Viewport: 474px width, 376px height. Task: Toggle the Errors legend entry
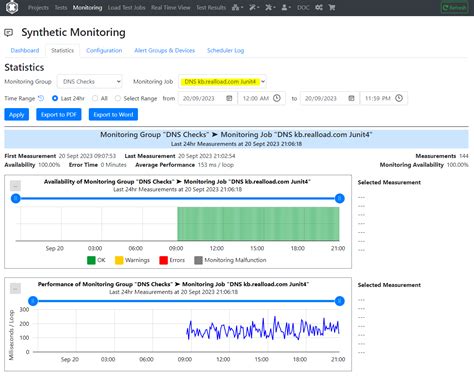[172, 260]
